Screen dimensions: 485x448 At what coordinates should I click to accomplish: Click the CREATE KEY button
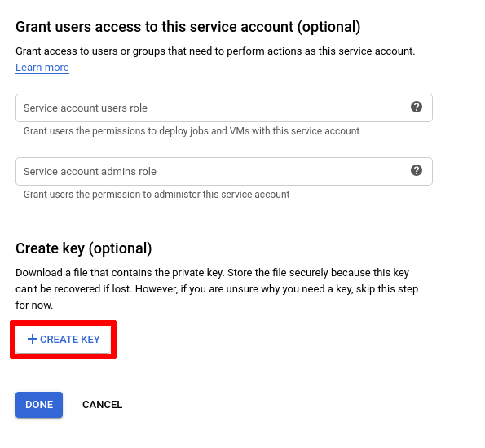(x=63, y=340)
